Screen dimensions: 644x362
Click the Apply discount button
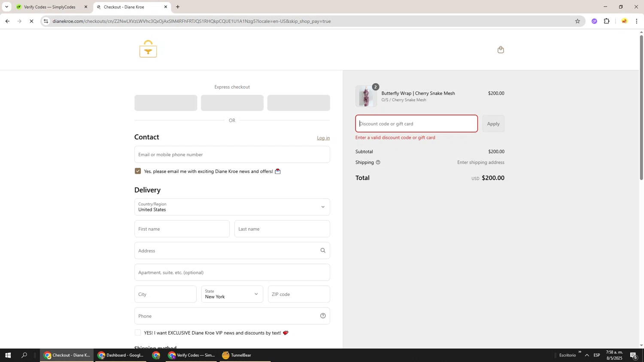[x=493, y=124]
